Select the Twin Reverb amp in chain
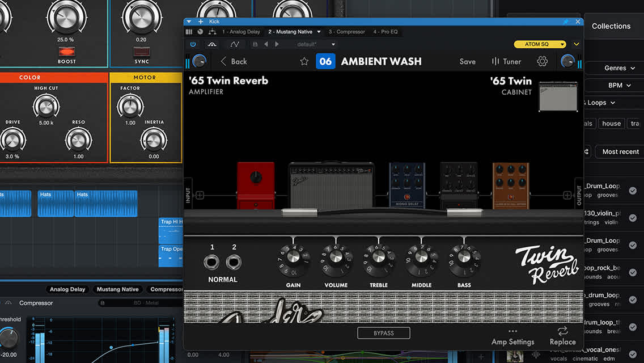 tap(331, 185)
